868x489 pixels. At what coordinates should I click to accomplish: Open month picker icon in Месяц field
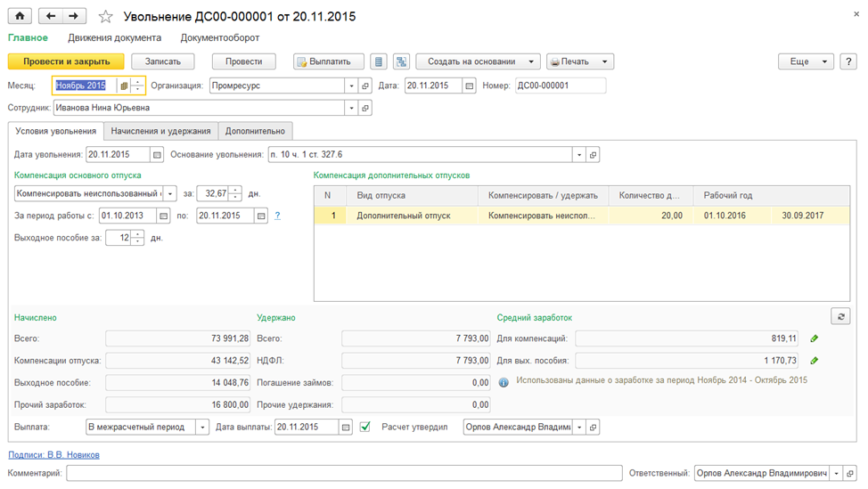tap(124, 86)
